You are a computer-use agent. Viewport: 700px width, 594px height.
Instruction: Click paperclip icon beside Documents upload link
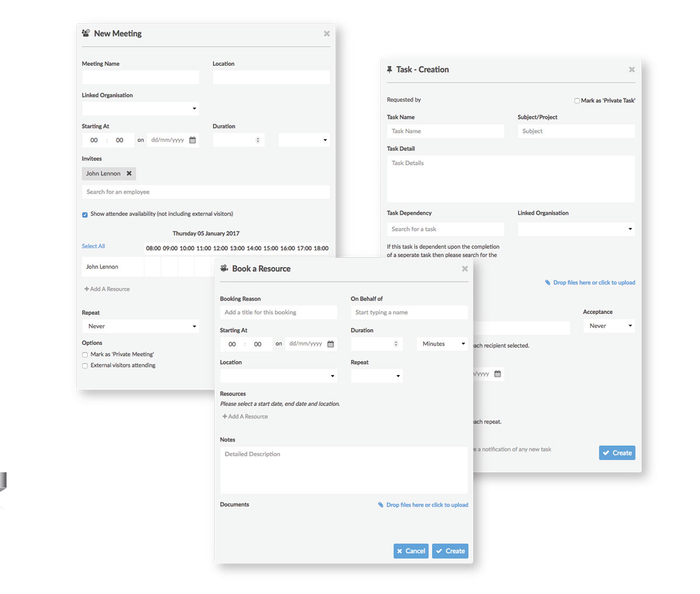381,505
